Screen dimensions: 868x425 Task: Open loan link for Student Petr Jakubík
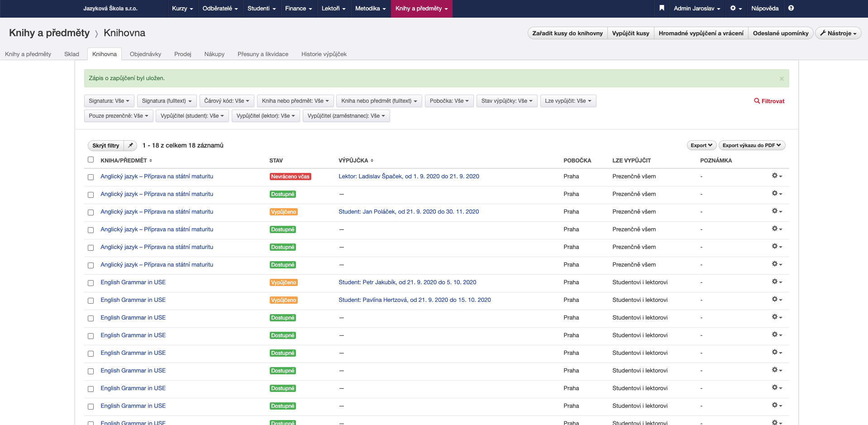pyautogui.click(x=407, y=282)
